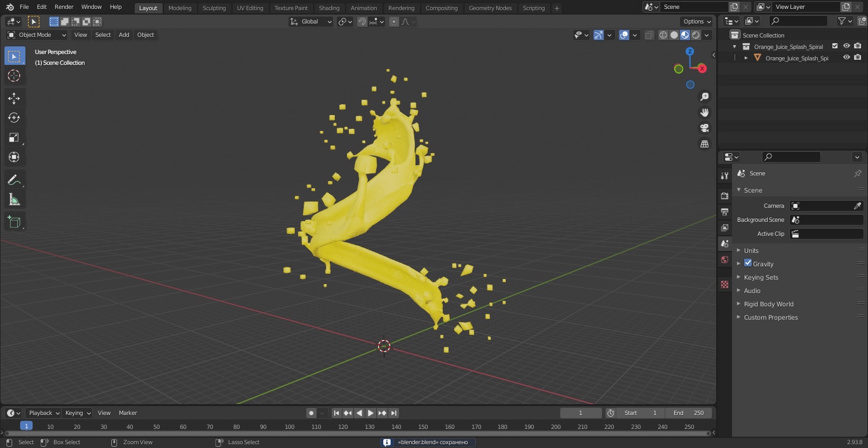
Task: Switch to the Sculpting workspace tab
Action: point(214,8)
